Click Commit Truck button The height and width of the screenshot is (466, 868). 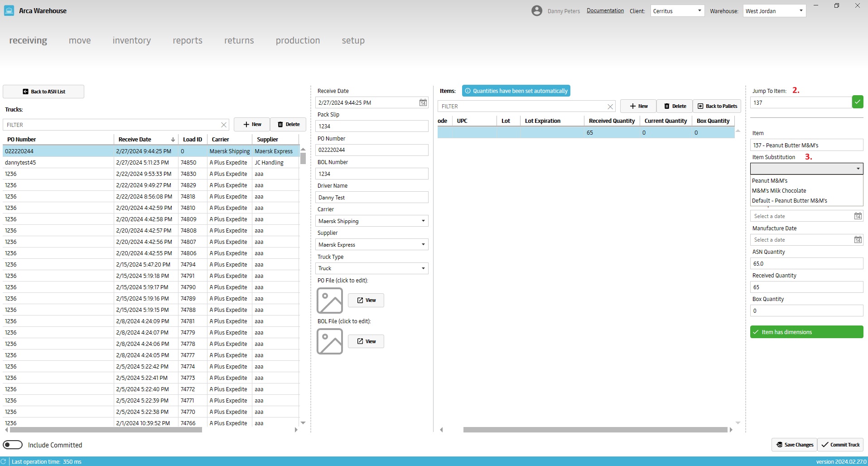840,445
